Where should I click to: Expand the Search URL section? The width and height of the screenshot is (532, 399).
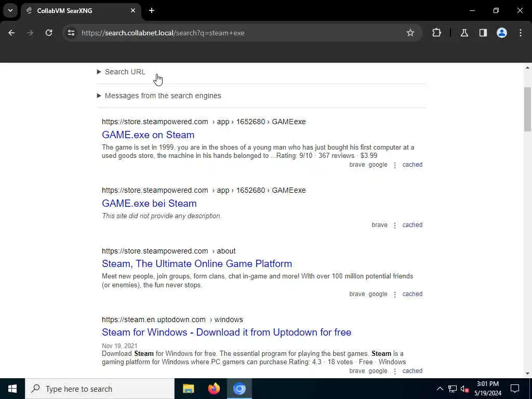pyautogui.click(x=121, y=72)
